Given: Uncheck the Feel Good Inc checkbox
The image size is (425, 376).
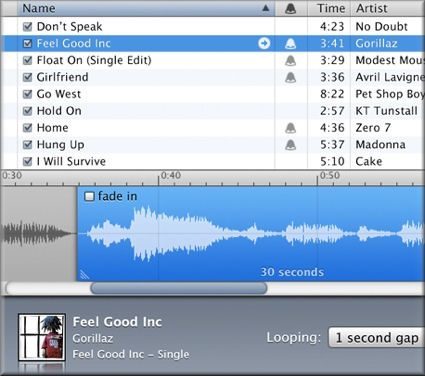Looking at the screenshot, I should (28, 43).
